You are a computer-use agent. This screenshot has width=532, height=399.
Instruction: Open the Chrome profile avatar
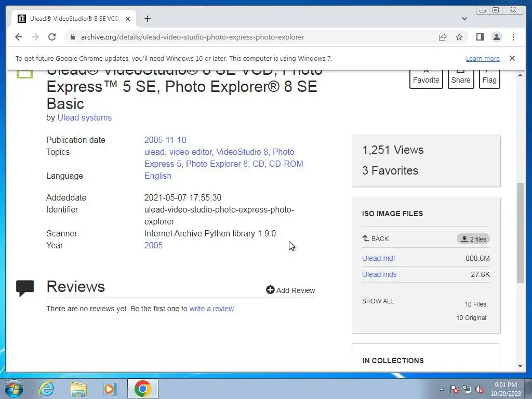click(x=497, y=37)
